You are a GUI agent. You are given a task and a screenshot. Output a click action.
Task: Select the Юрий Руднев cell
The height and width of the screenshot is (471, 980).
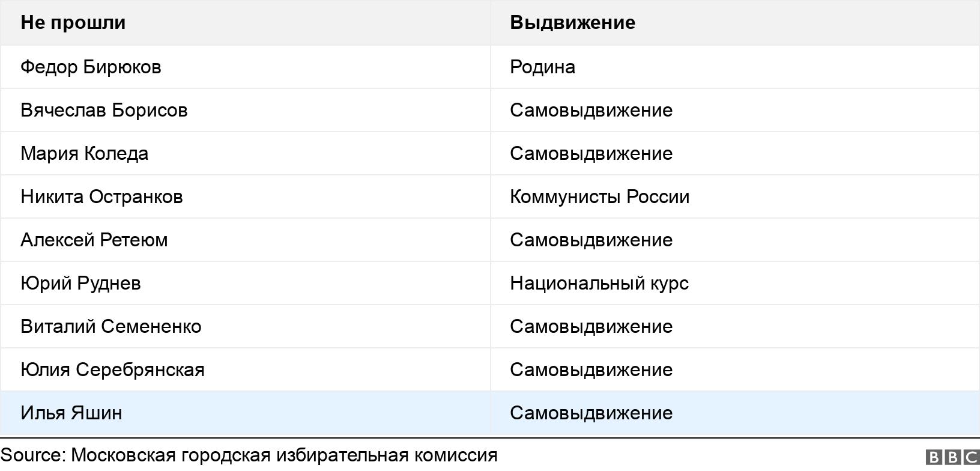tap(80, 283)
